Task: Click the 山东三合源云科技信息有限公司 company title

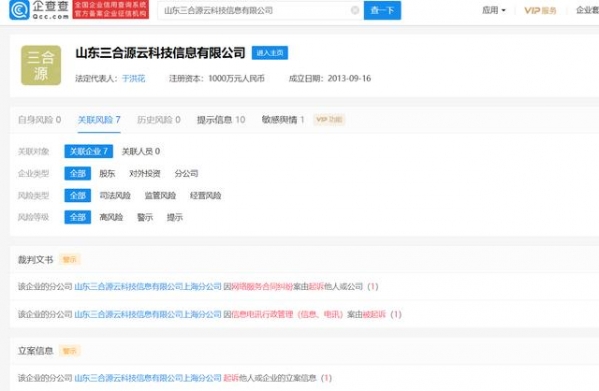Action: pos(160,53)
